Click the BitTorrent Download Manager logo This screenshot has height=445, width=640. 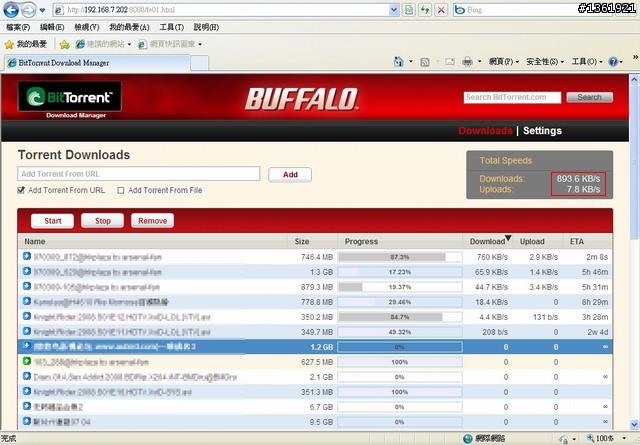click(x=70, y=100)
